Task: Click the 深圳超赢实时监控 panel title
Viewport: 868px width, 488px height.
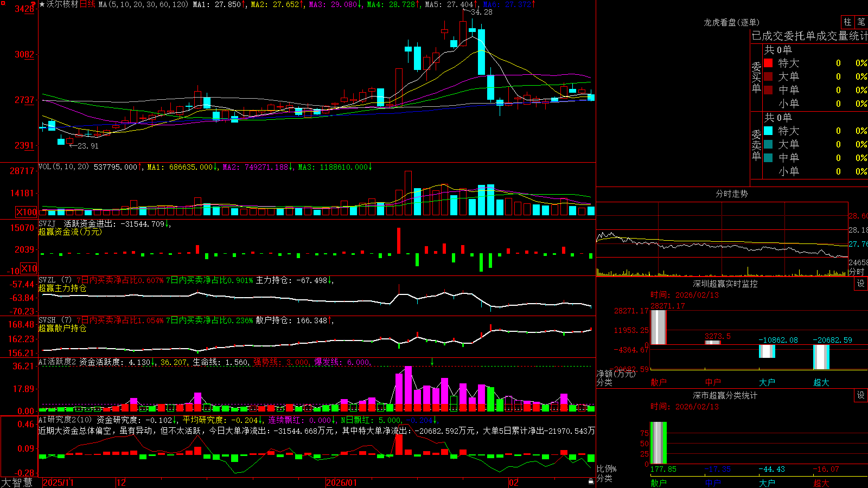Action: (725, 284)
